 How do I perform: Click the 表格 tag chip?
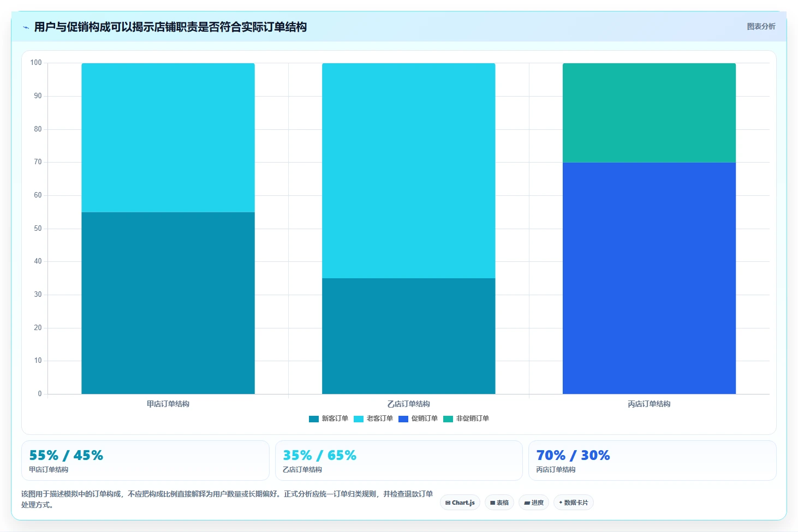pos(499,503)
